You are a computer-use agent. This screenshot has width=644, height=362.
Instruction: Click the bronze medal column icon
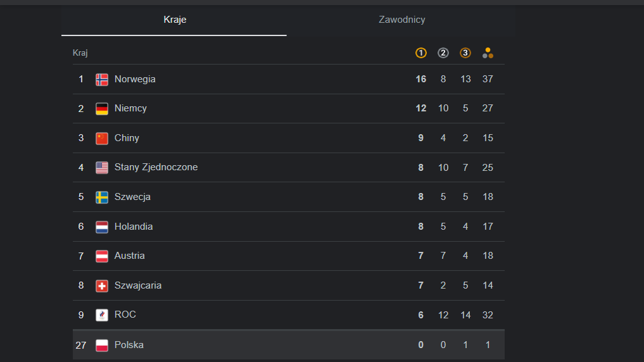tap(465, 53)
